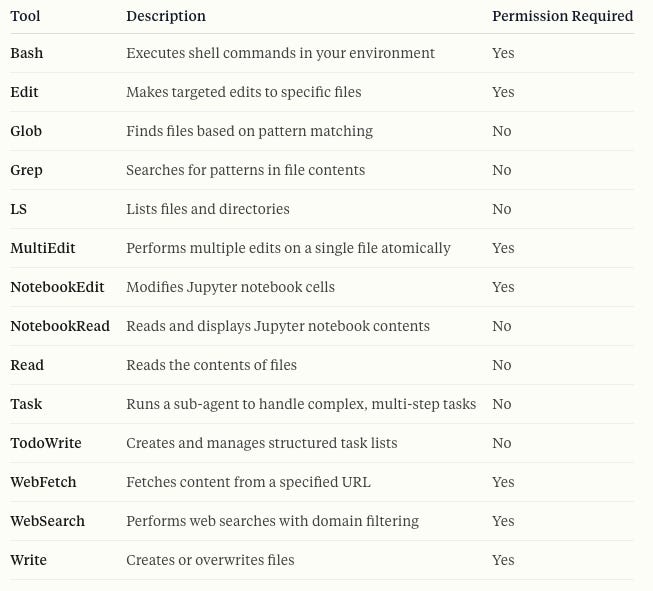
Task: Click the Tool column header
Action: click(x=25, y=16)
